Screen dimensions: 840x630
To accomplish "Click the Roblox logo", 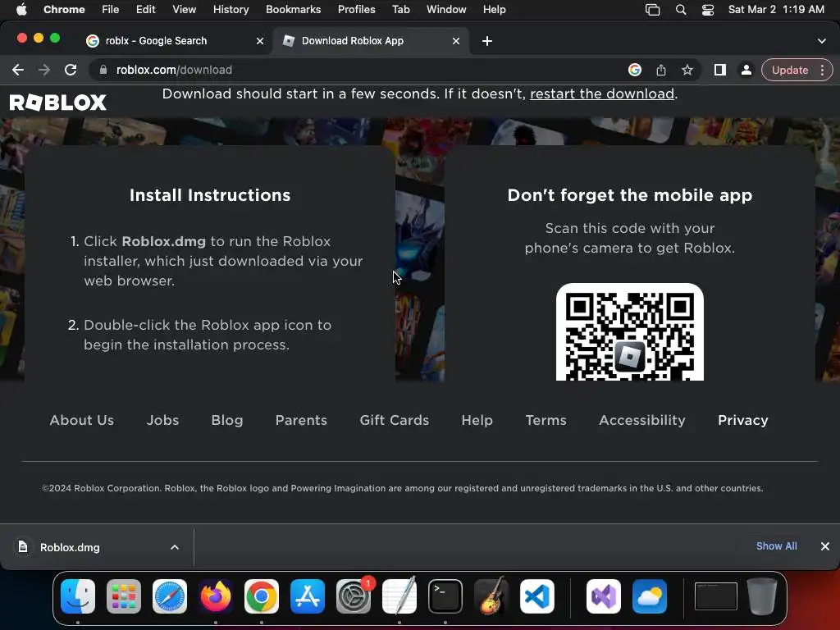I will click(58, 102).
